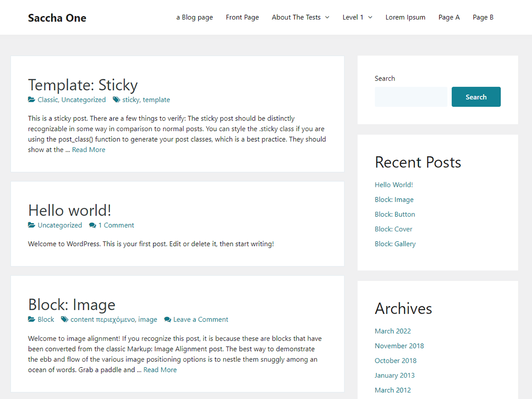532x399 pixels.
Task: Select Page B from the navigation
Action: [x=483, y=17]
